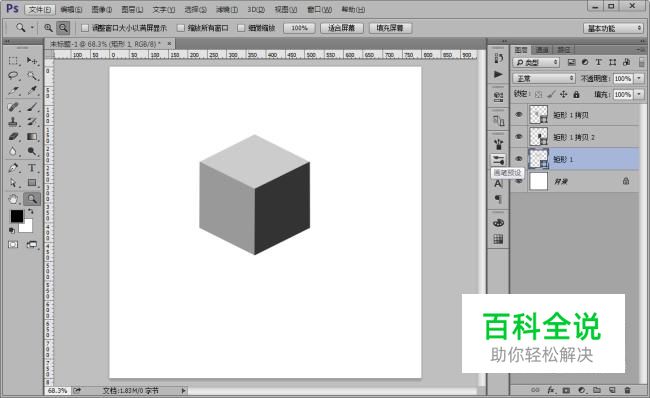This screenshot has height=398, width=650.
Task: Open the Paragraph panel icon
Action: click(x=498, y=199)
